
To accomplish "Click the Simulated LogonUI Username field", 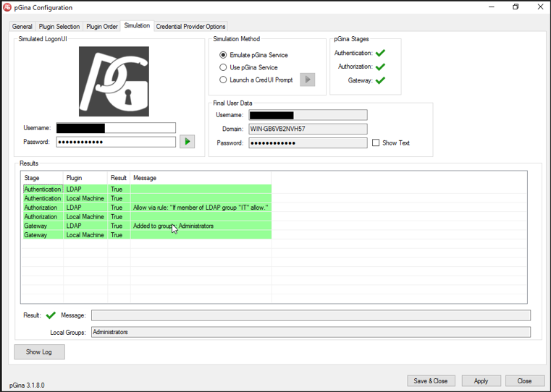I will click(116, 128).
